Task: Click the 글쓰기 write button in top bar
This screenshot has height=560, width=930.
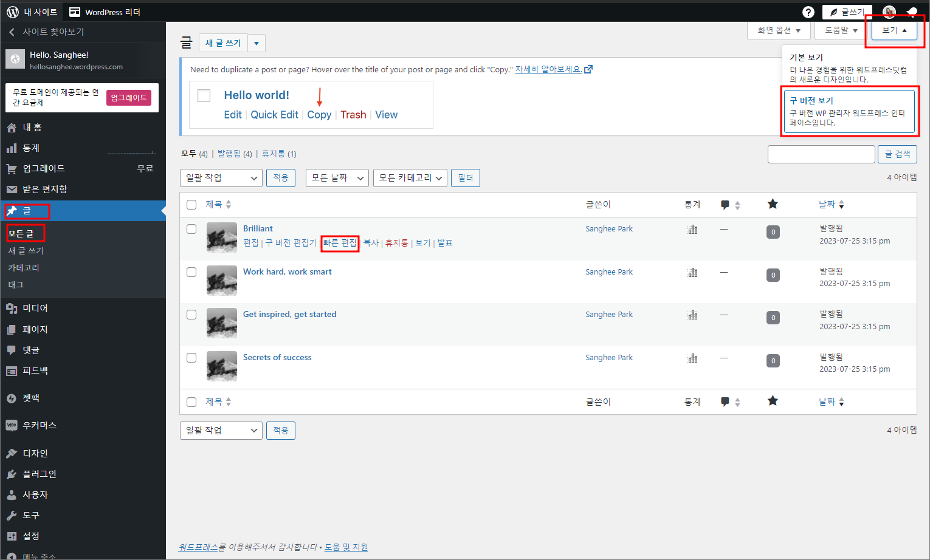Action: click(x=847, y=12)
